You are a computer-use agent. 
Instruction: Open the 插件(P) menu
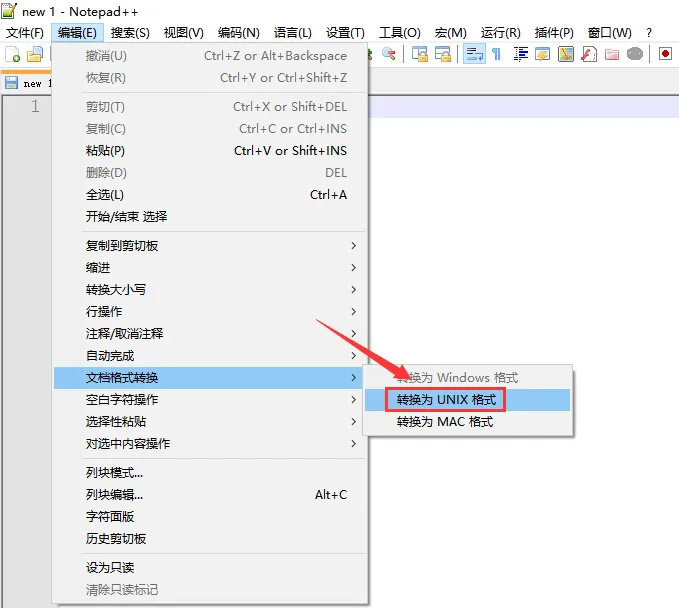click(554, 33)
